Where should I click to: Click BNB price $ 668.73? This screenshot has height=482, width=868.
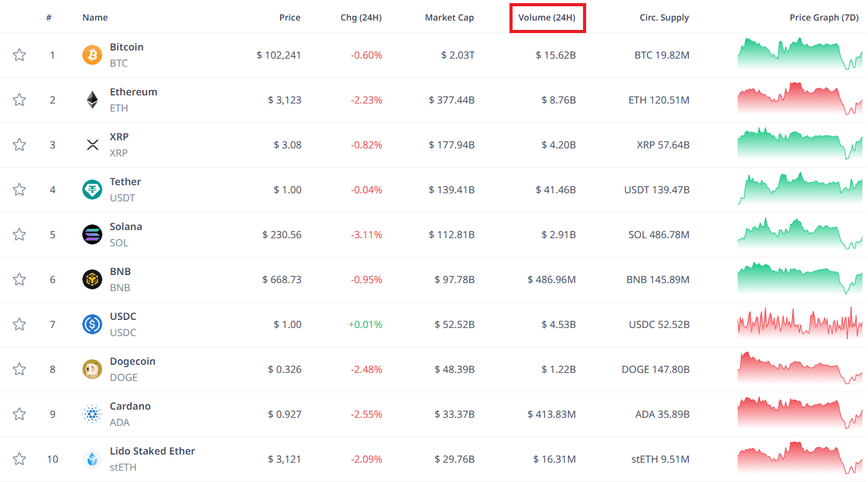click(282, 279)
